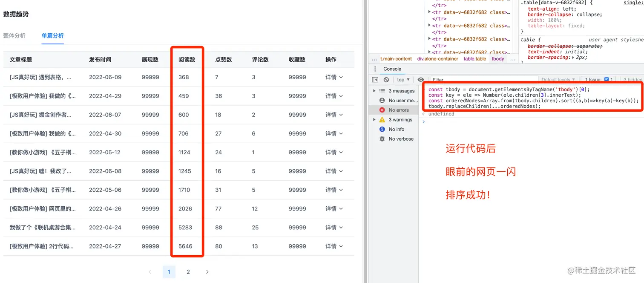Image resolution: width=644 pixels, height=283 pixels.
Task: Select the 单篇分析 tab
Action: click(x=53, y=35)
